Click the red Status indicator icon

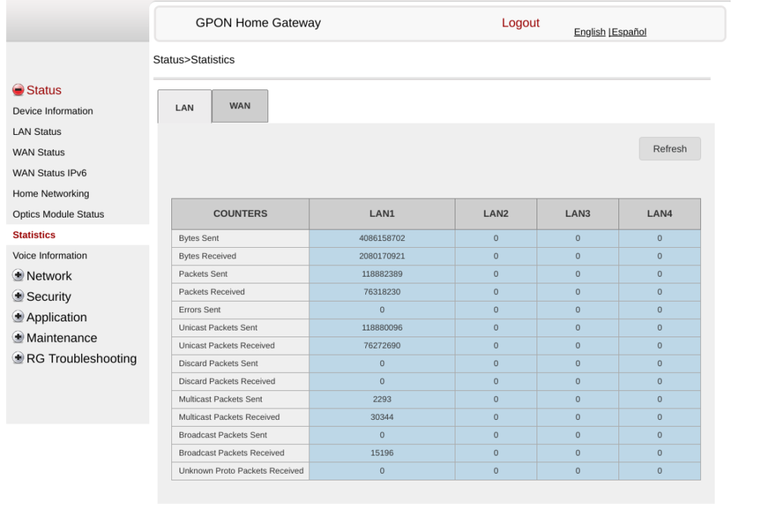pos(17,89)
